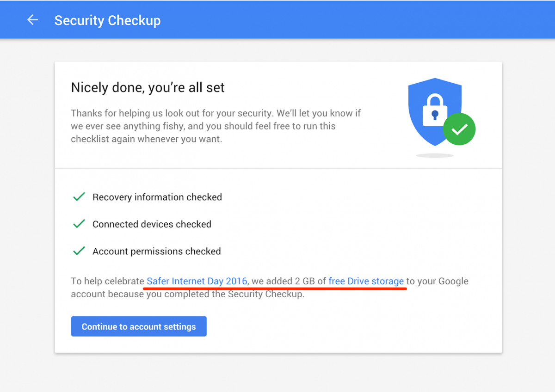
Task: Select the Connected devices checked row
Action: coord(152,224)
